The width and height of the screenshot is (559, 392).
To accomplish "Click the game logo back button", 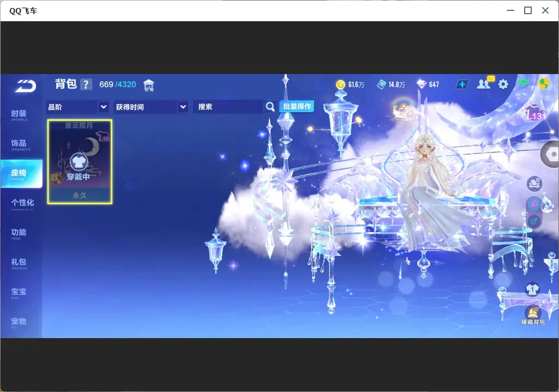I will (x=25, y=86).
